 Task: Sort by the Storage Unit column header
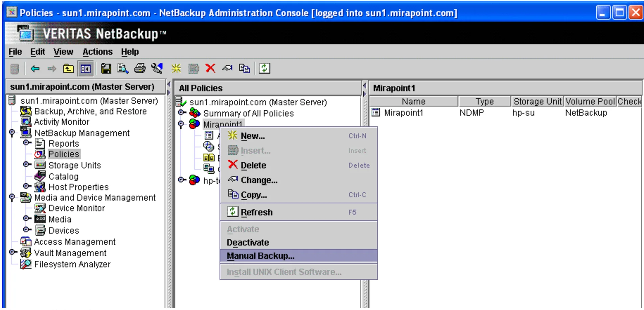click(537, 102)
